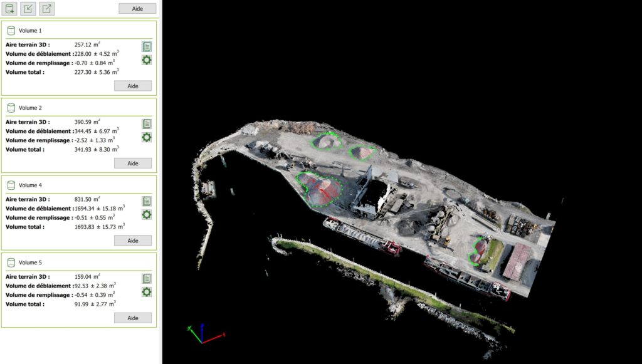Copy Volume 1 results with document icon
The image size is (642, 364).
pyautogui.click(x=147, y=46)
